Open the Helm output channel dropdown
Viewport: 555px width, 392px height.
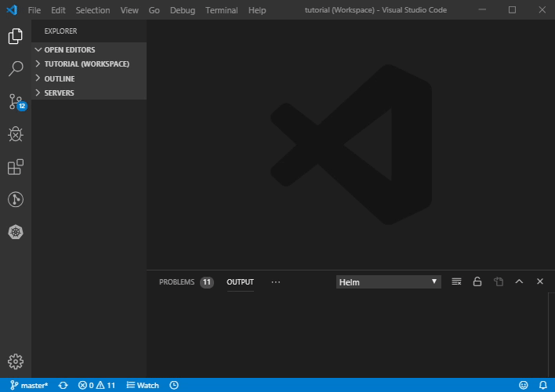click(388, 282)
